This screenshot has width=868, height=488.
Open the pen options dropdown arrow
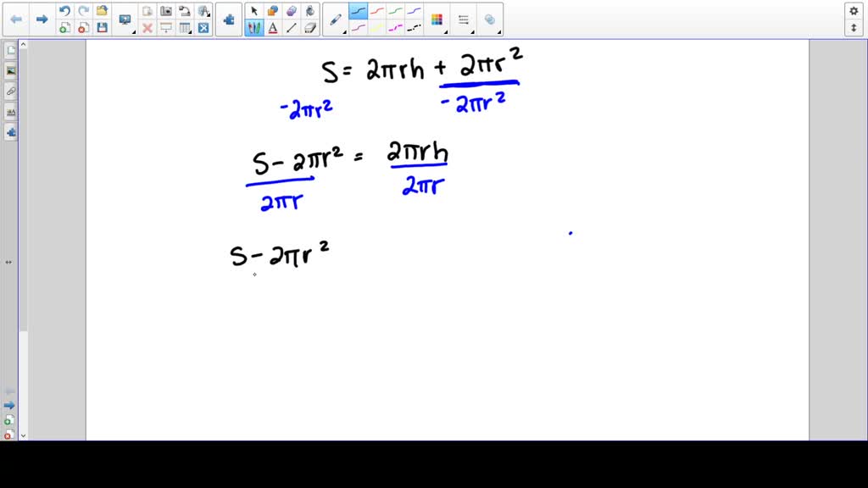(343, 30)
